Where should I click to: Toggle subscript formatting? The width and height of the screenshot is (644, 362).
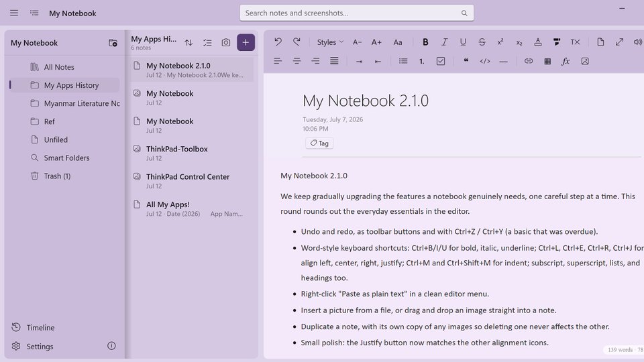[x=519, y=42]
